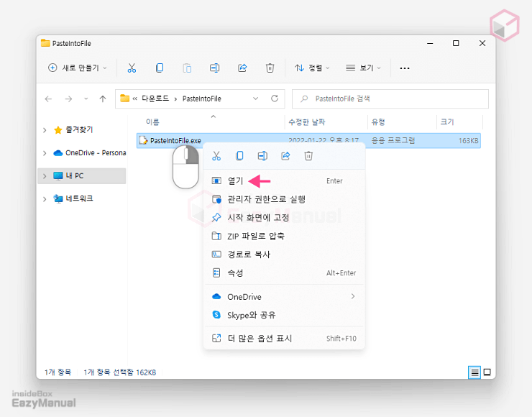Select 시작 화면에 고정 from the context menu
Image resolution: width=532 pixels, height=417 pixels.
[284, 218]
